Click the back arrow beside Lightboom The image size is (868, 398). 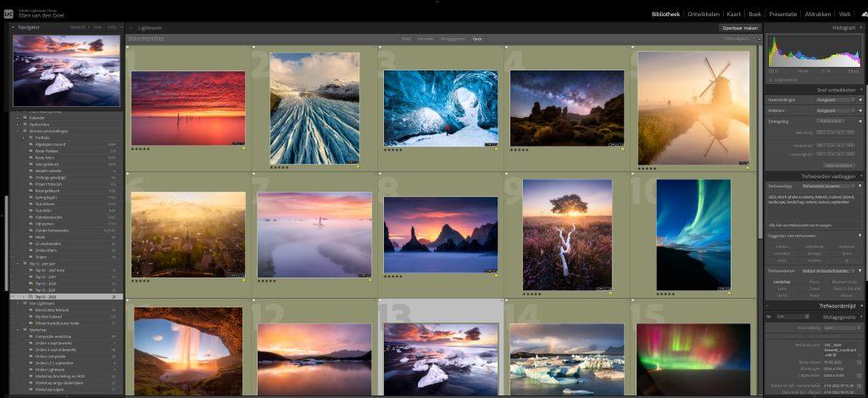point(131,28)
